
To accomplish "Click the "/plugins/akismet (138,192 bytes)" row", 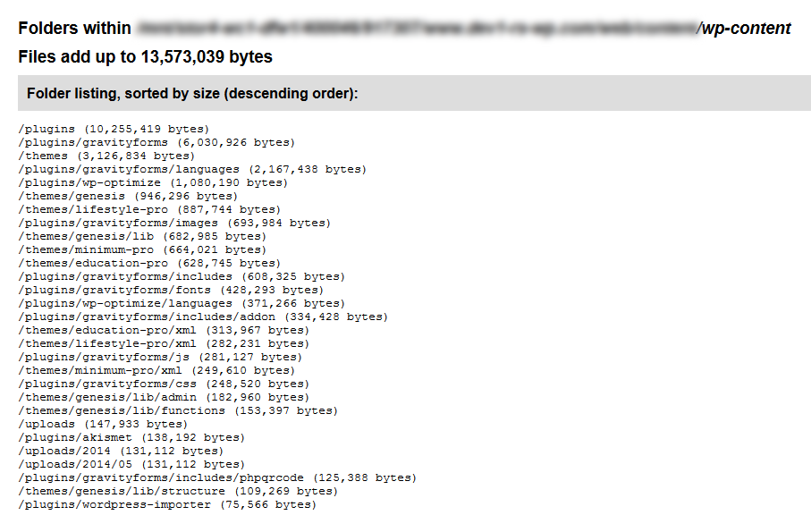I will pyautogui.click(x=132, y=438).
